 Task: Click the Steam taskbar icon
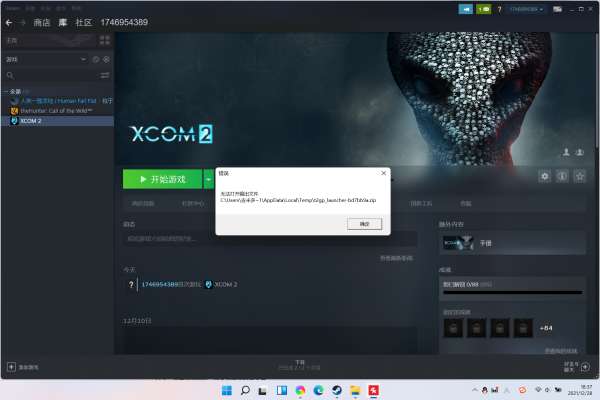coord(337,390)
